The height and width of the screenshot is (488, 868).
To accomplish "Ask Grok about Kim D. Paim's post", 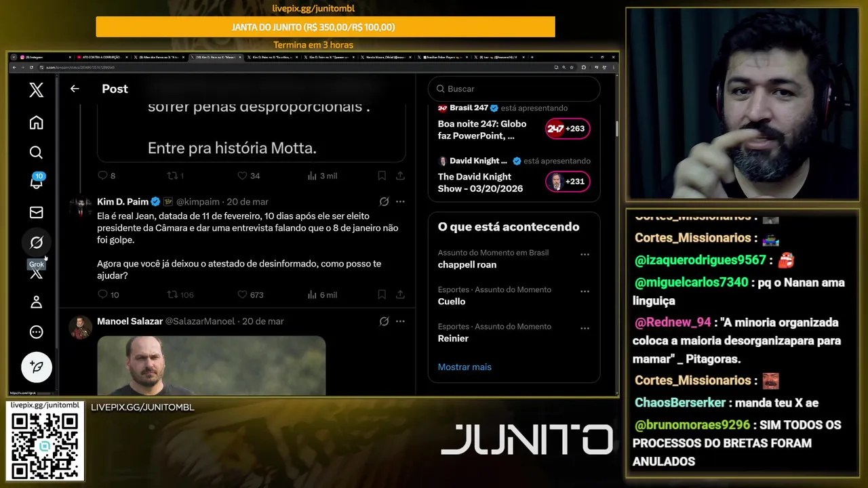I will click(x=384, y=202).
